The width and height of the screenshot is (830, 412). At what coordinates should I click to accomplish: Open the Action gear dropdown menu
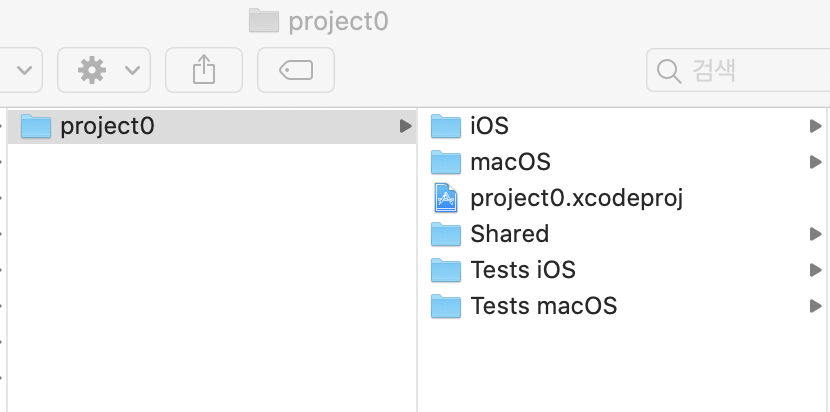coord(104,69)
